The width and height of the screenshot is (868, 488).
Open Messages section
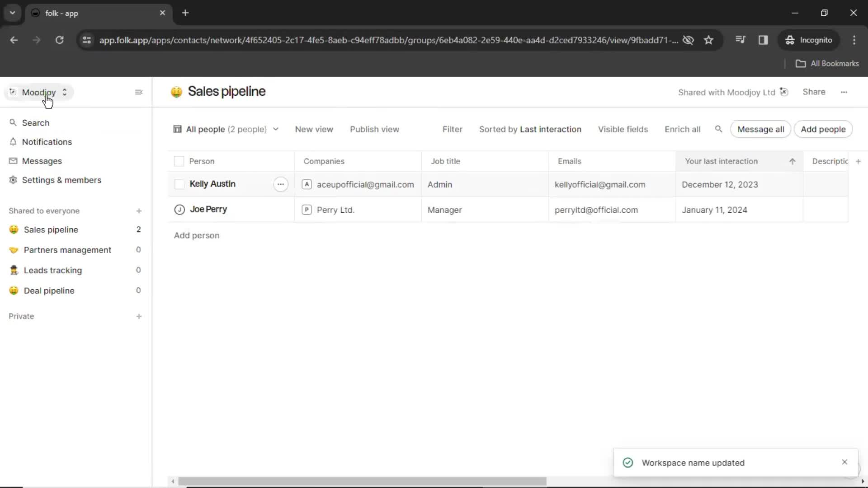pyautogui.click(x=42, y=161)
